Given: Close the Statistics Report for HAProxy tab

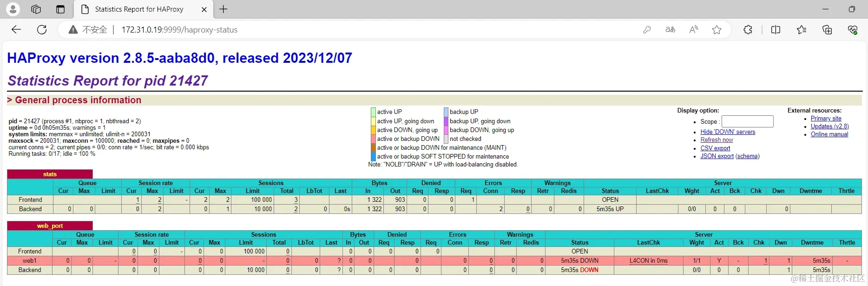Looking at the screenshot, I should (x=204, y=9).
